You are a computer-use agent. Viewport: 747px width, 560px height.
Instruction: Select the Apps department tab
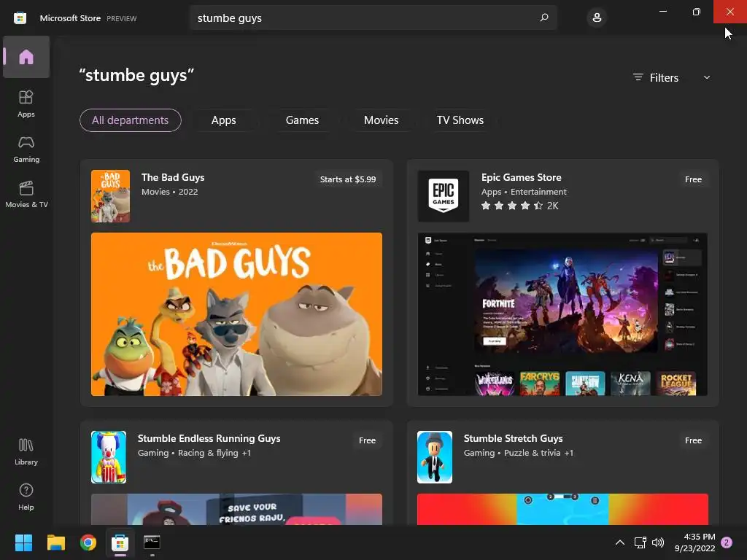(223, 120)
